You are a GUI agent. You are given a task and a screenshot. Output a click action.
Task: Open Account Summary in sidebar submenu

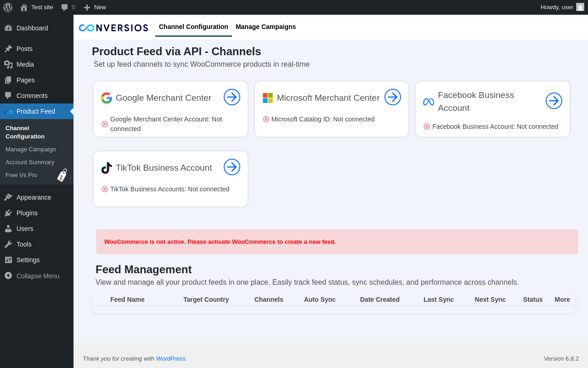pyautogui.click(x=30, y=162)
